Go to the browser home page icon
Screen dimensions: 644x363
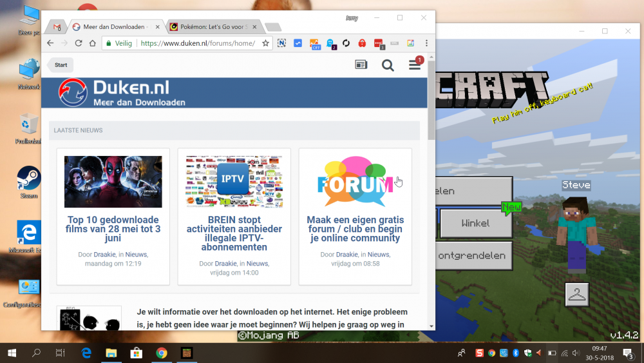(93, 43)
